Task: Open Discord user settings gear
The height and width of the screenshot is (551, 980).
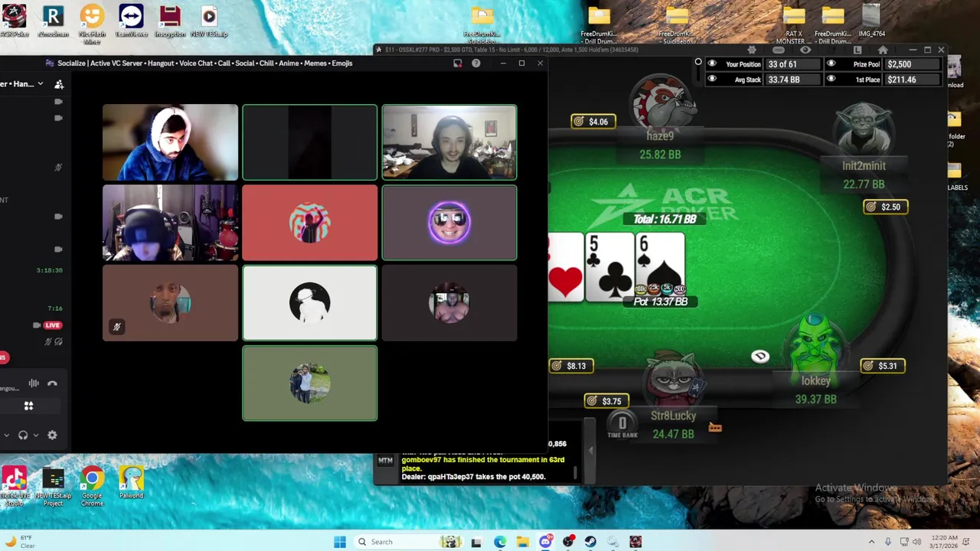Action: [52, 435]
